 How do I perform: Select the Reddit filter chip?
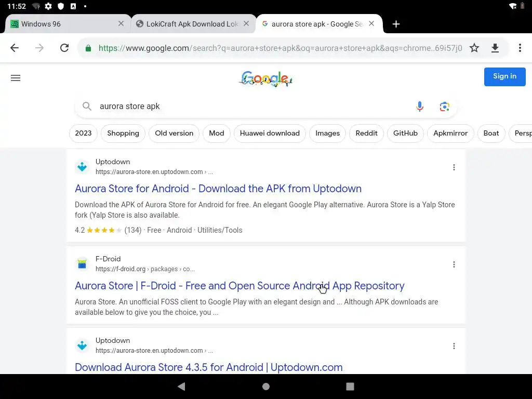coord(366,134)
